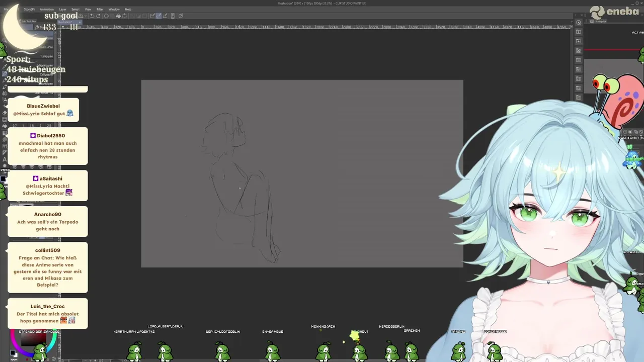Click the Fill bucket icon in command bar
Viewport: 644px width, 362px height.
click(118, 16)
